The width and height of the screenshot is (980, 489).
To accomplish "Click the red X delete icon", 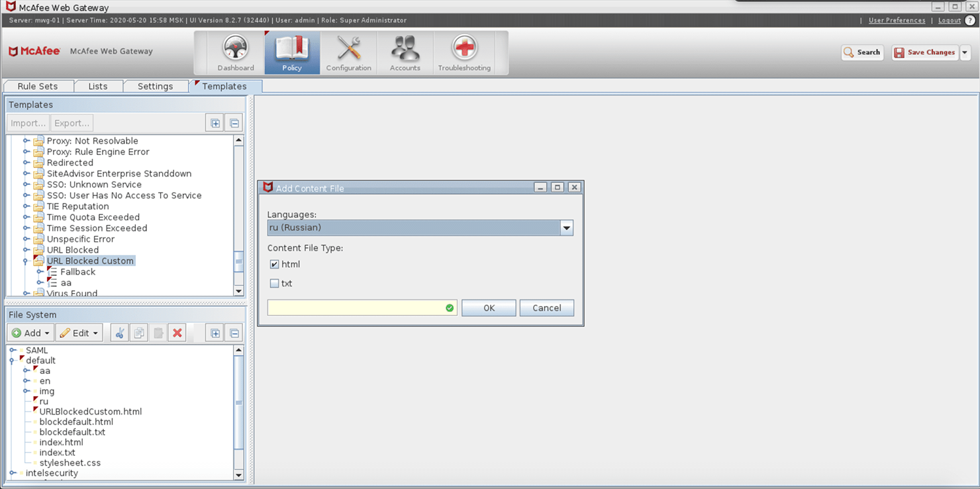I will point(176,333).
